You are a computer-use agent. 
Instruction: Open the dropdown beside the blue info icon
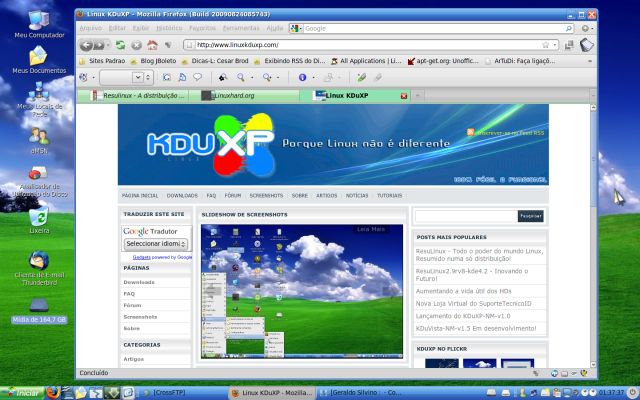tap(313, 77)
